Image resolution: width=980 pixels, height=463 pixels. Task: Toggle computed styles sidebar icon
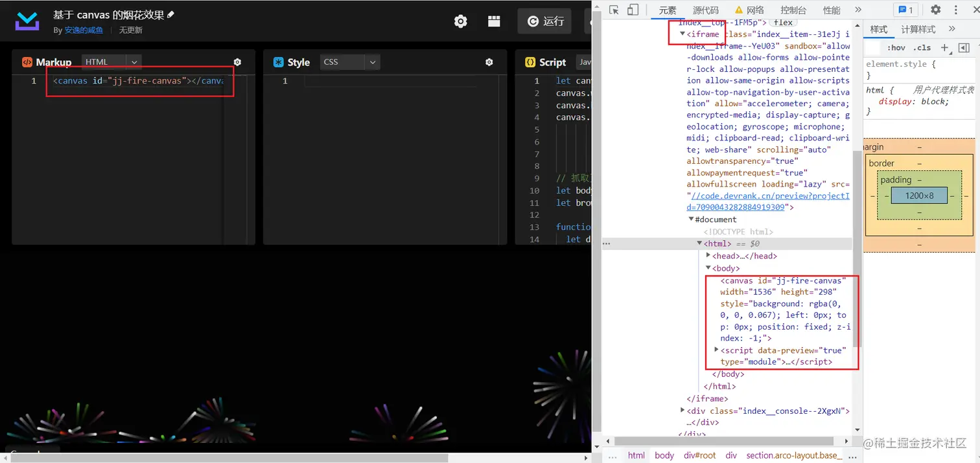pos(964,47)
